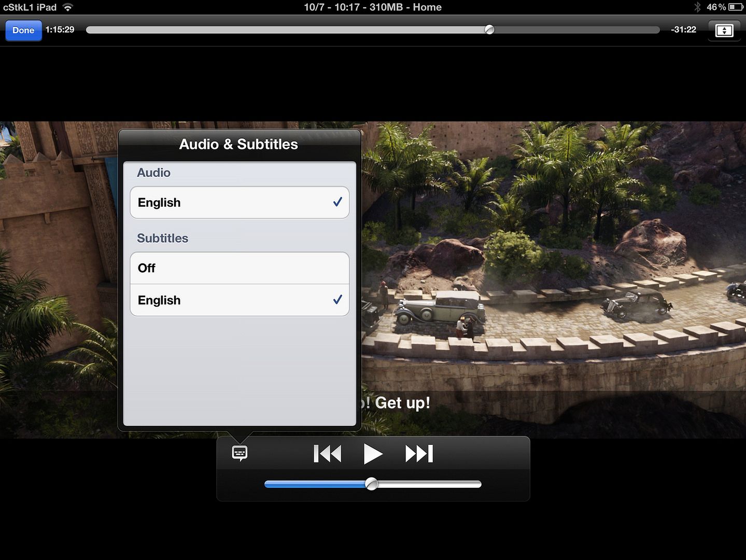Click the elapsed time 1:15:29 label
The width and height of the screenshot is (746, 560).
(60, 30)
